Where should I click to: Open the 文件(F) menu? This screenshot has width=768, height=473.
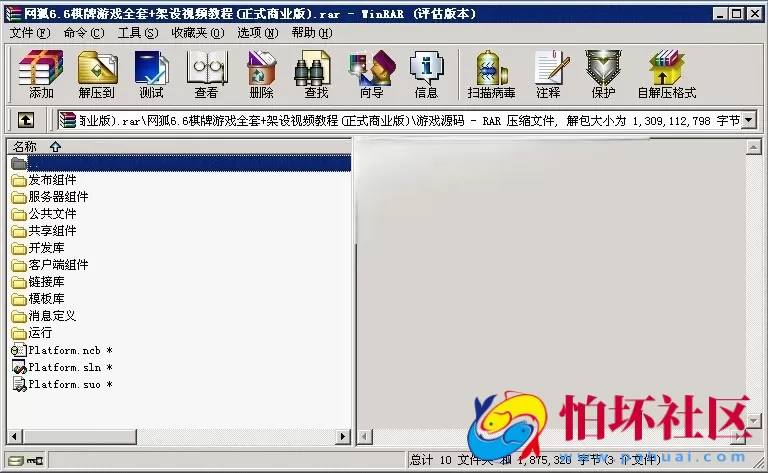tap(30, 32)
